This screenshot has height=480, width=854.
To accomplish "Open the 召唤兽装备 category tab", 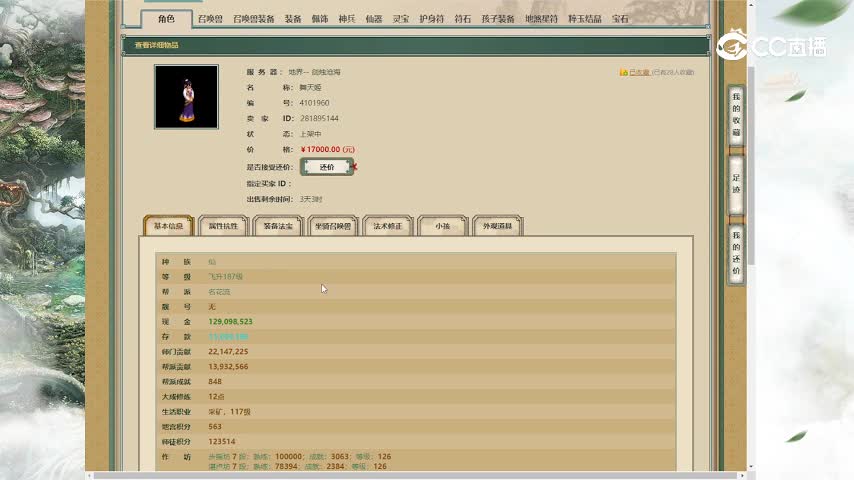I will [x=254, y=19].
